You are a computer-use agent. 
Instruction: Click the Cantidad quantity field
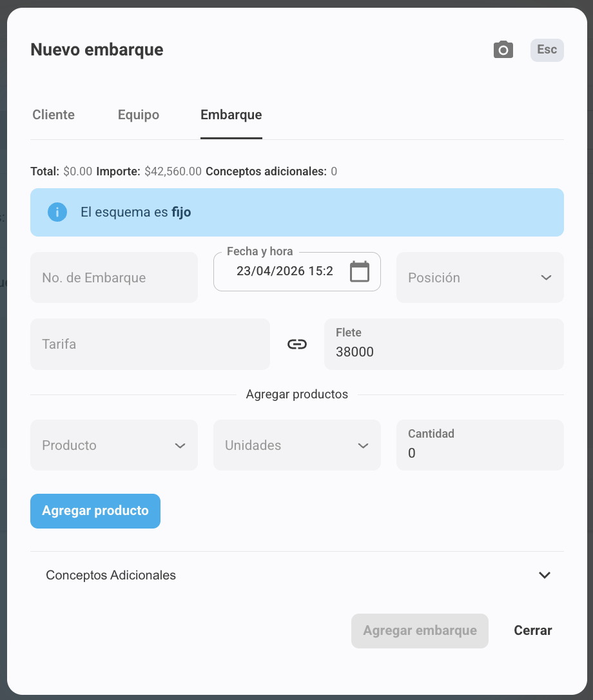click(x=480, y=445)
